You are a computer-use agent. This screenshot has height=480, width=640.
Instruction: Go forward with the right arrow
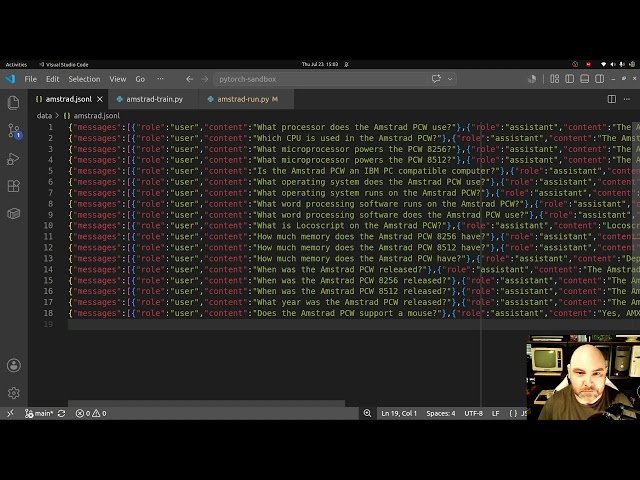pyautogui.click(x=204, y=79)
